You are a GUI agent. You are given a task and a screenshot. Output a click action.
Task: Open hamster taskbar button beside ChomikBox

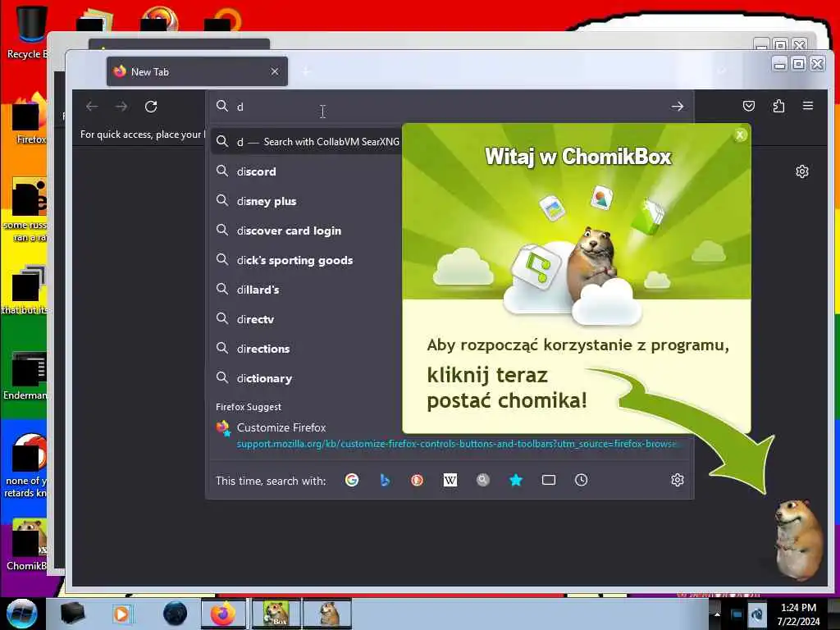[327, 614]
